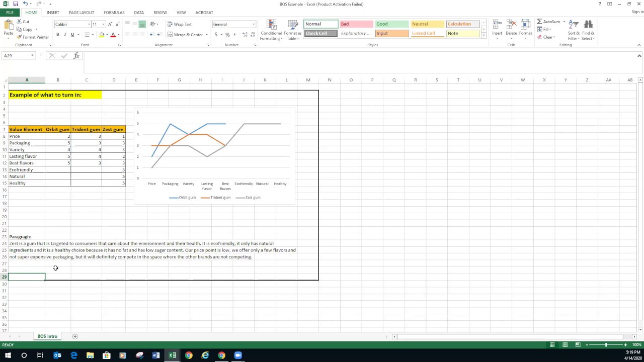
Task: Click the Undo arrow icon
Action: click(x=25, y=4)
